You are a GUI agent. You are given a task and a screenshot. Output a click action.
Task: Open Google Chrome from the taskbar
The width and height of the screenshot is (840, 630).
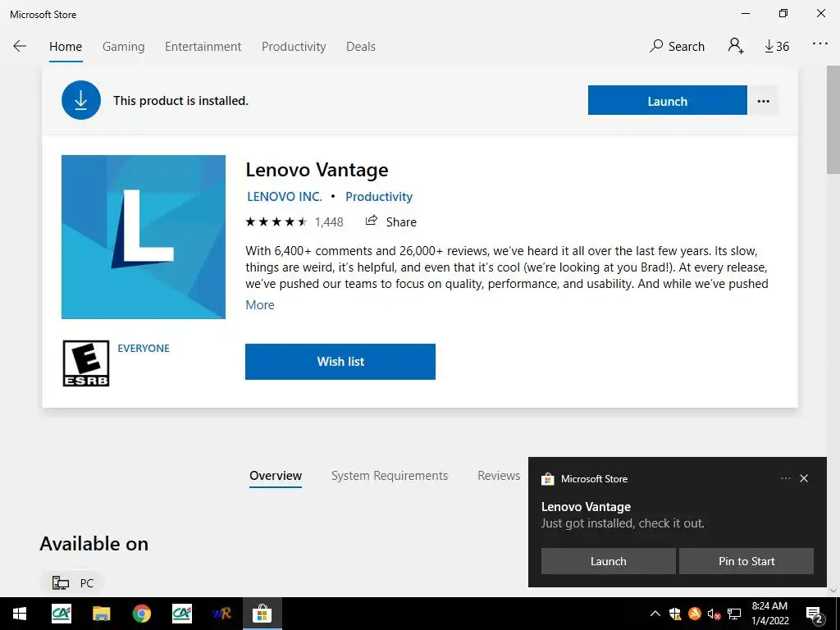pyautogui.click(x=141, y=614)
